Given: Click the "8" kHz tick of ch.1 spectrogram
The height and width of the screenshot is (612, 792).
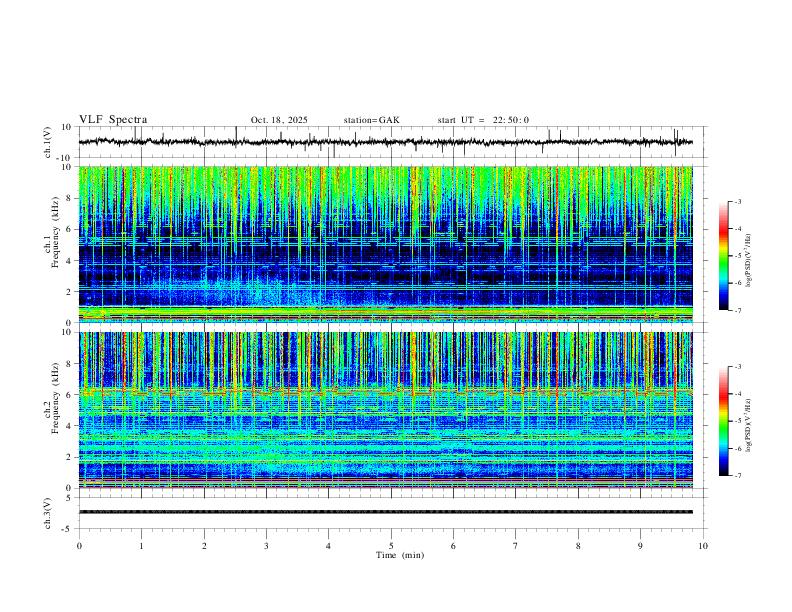Looking at the screenshot, I should (x=70, y=198).
